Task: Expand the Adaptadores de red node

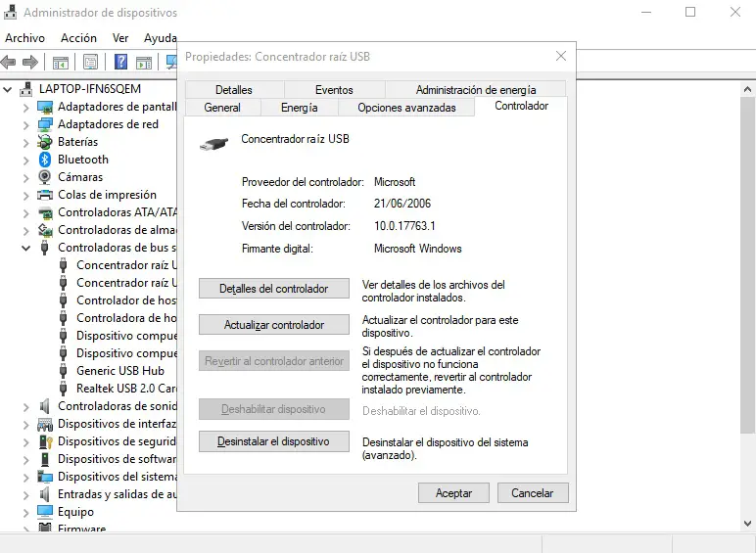Action: coord(26,125)
